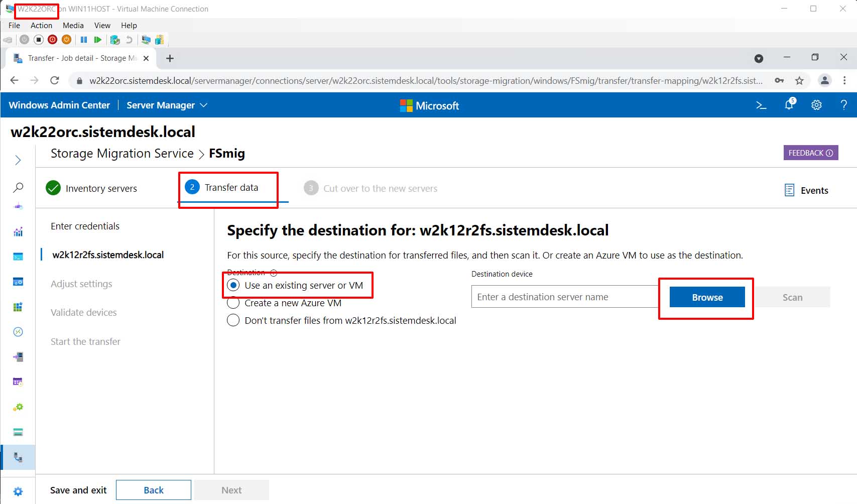Open the Help menu
857x504 pixels.
pyautogui.click(x=129, y=25)
